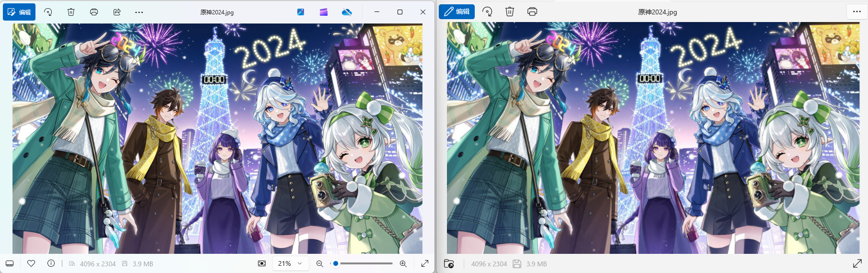Click the OneDrive cloud icon
Image resolution: width=868 pixels, height=273 pixels.
[x=347, y=12]
